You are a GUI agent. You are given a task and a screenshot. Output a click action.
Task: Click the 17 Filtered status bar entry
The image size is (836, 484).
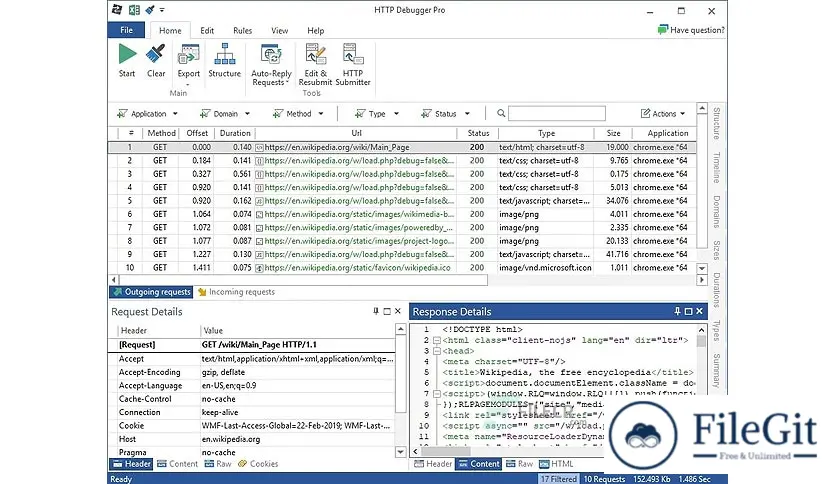pos(558,479)
